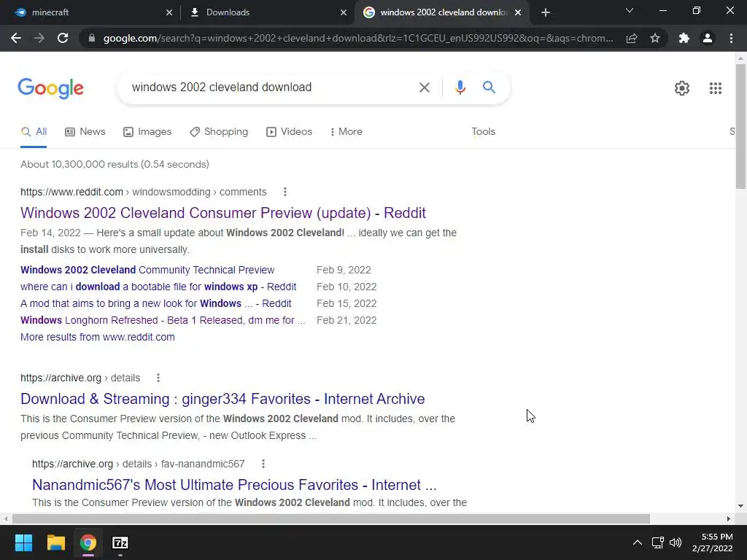747x560 pixels.
Task: Switch to News results
Action: (x=85, y=131)
